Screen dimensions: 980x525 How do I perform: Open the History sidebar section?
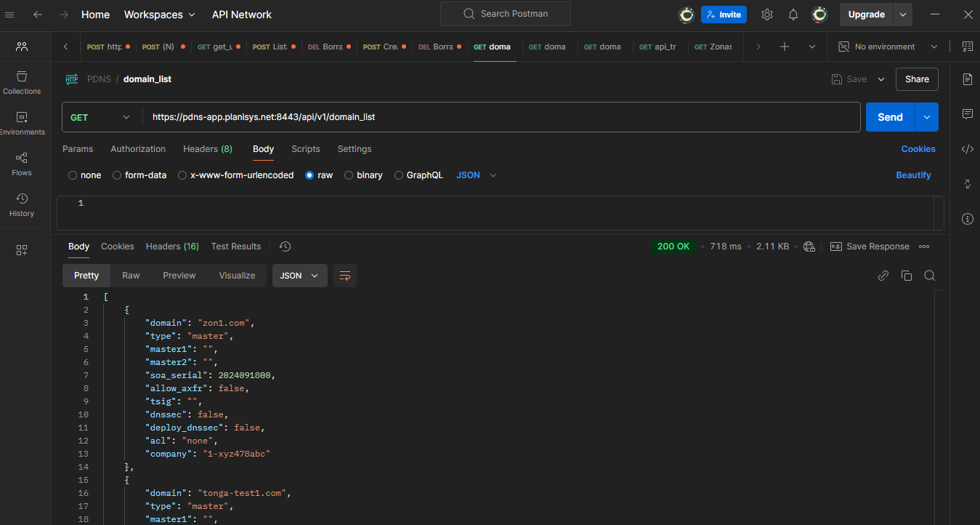[x=22, y=205]
